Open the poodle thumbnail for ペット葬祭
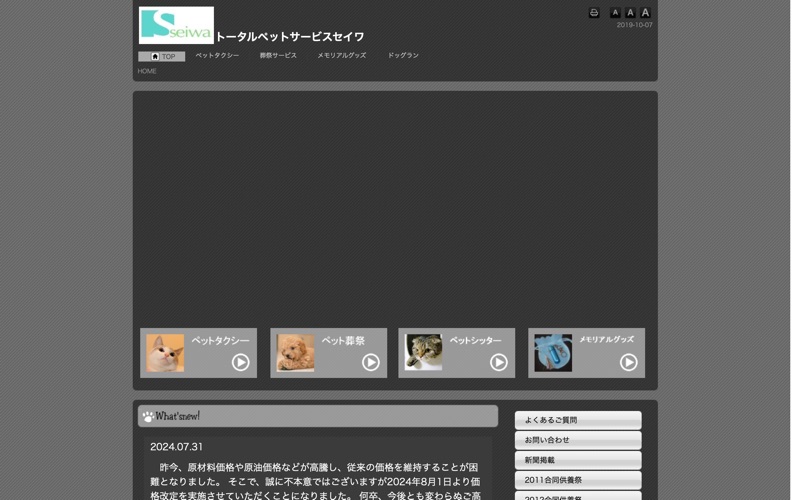 [295, 353]
